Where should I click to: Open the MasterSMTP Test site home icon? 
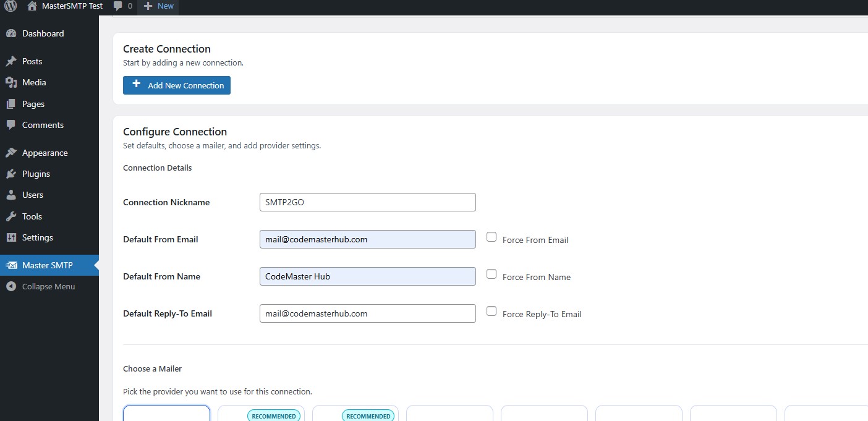click(32, 6)
